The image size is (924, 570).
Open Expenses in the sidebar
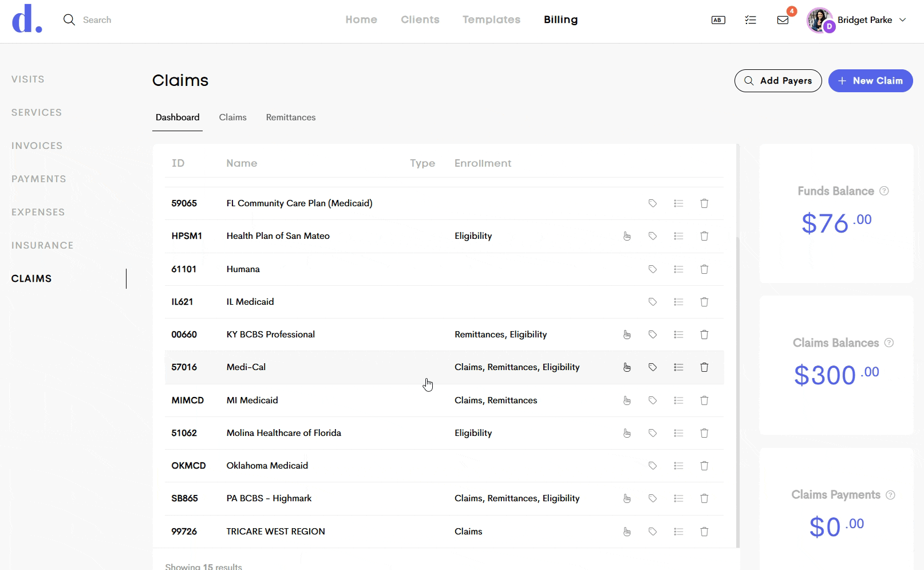pos(38,212)
